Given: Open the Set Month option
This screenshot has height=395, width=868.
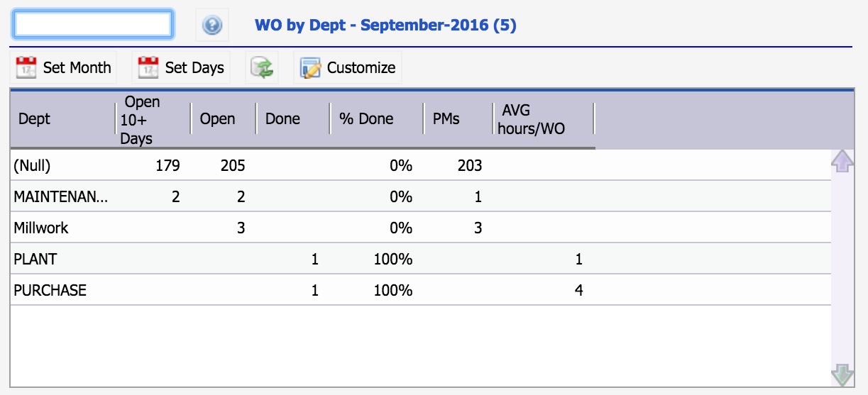Looking at the screenshot, I should [x=65, y=68].
